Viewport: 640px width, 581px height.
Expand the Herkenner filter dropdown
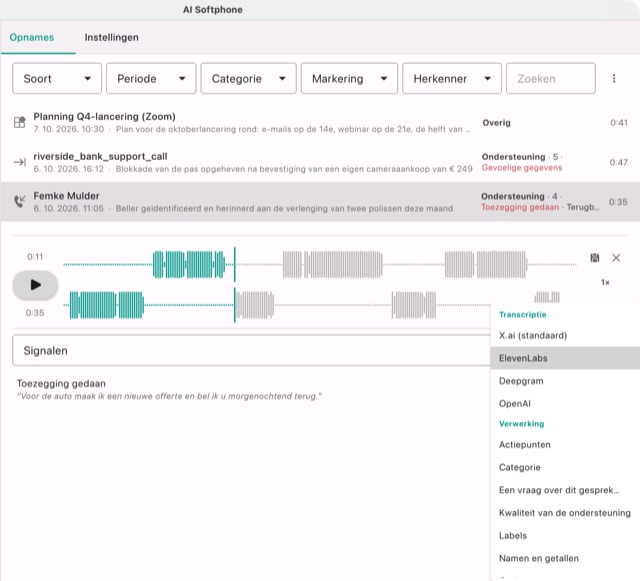[451, 78]
